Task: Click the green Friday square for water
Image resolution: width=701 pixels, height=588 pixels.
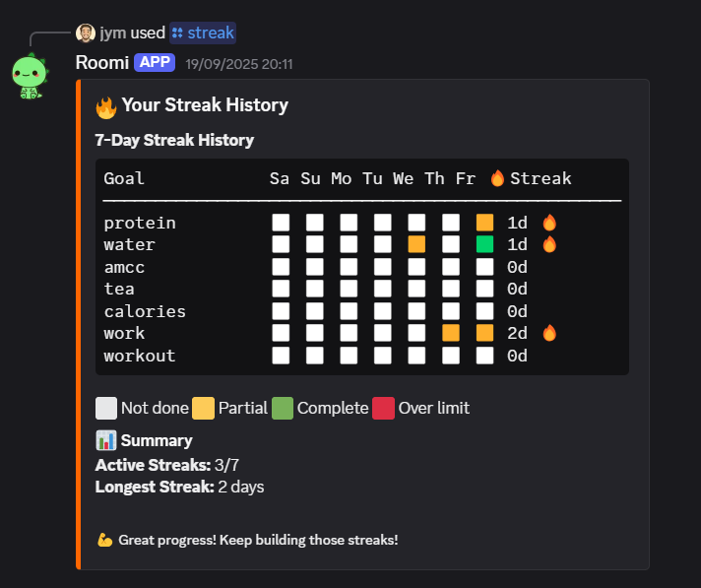Action: pos(484,244)
